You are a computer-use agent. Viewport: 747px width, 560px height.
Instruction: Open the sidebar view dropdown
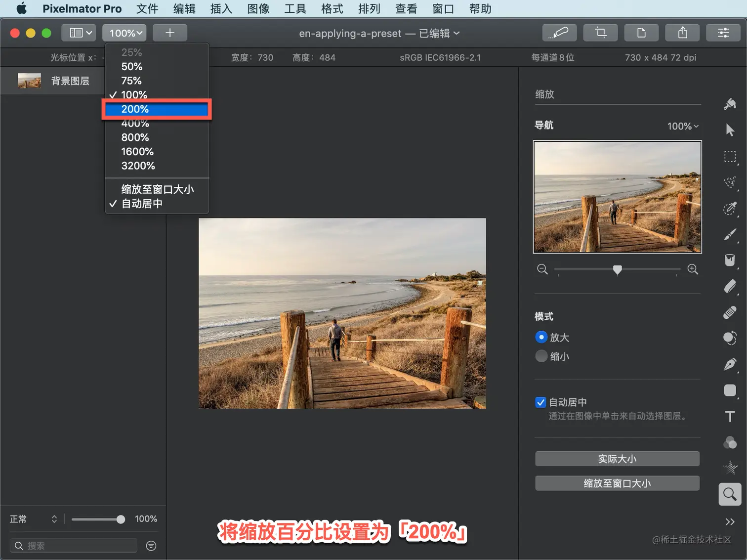tap(79, 33)
